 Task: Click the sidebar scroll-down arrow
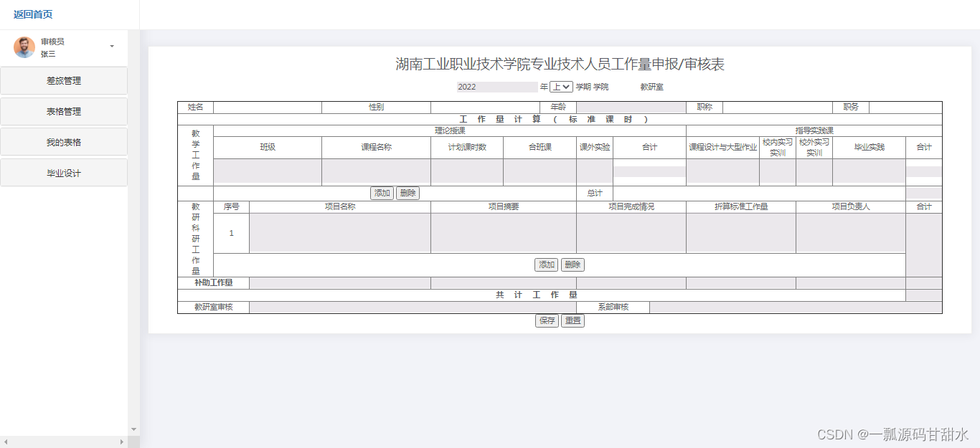click(x=133, y=429)
